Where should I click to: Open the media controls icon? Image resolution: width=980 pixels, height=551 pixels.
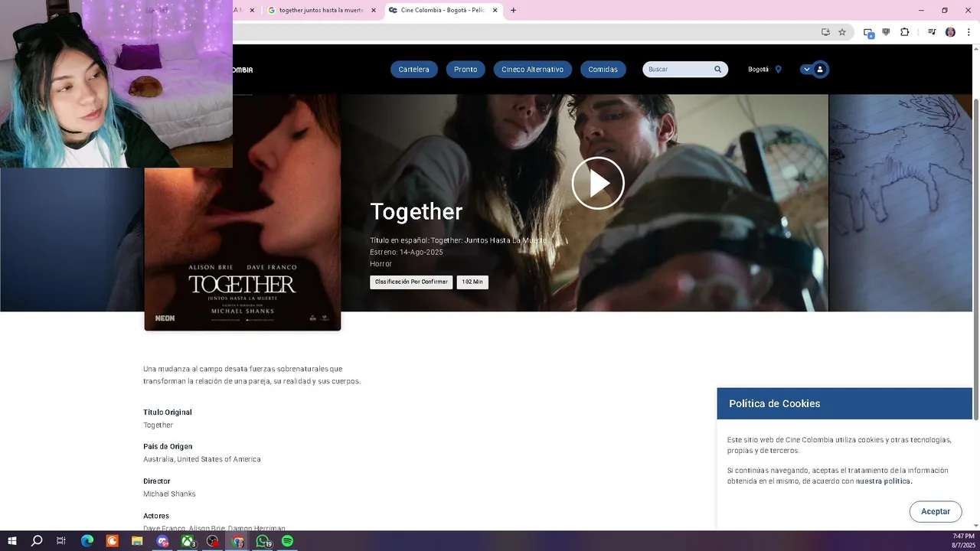pos(932,32)
